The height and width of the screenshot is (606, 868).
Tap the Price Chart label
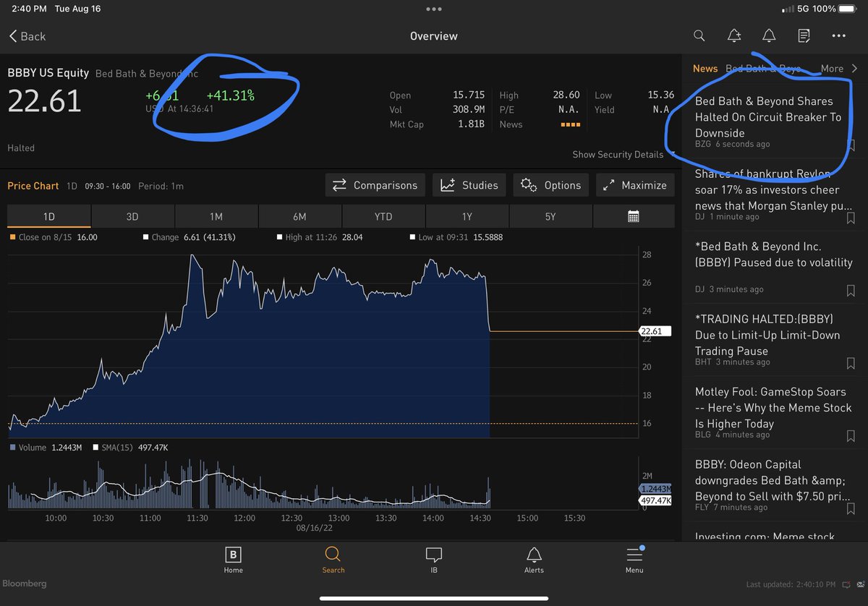[x=33, y=186]
